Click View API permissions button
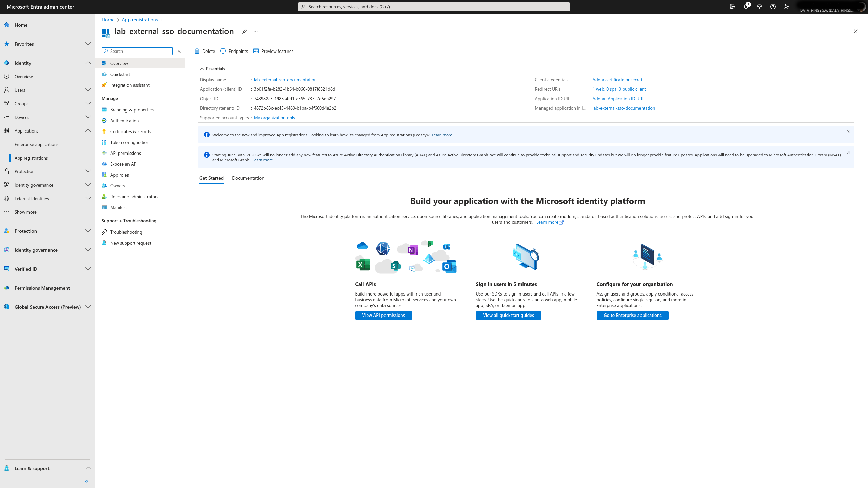 click(383, 316)
